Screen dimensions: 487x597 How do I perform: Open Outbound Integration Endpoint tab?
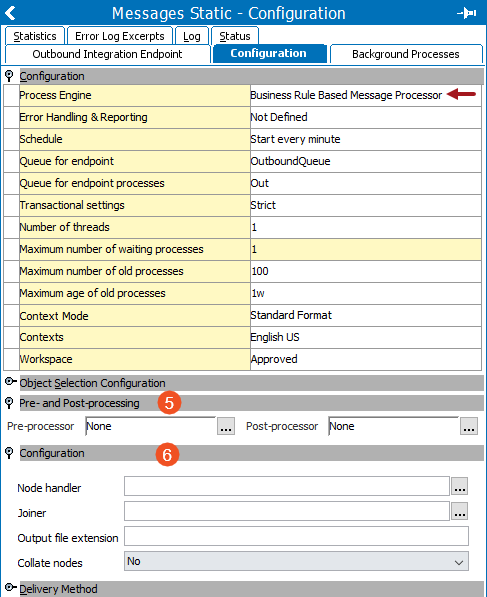pyautogui.click(x=107, y=54)
